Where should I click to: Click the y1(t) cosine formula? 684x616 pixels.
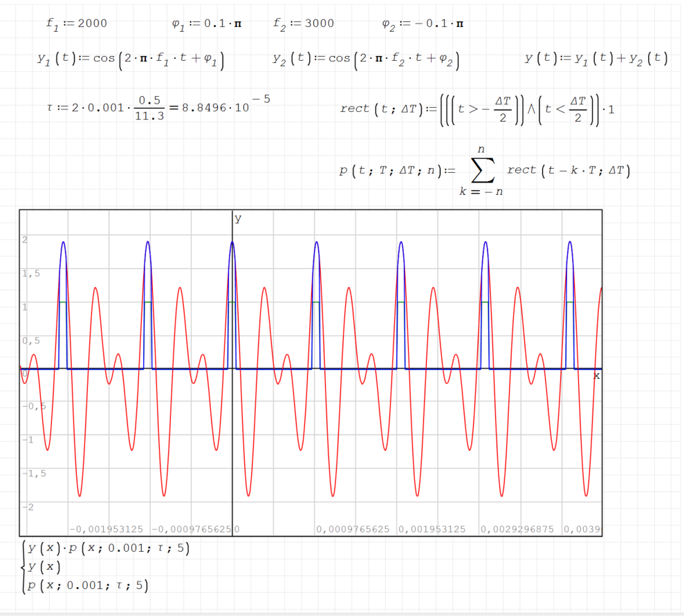point(133,59)
